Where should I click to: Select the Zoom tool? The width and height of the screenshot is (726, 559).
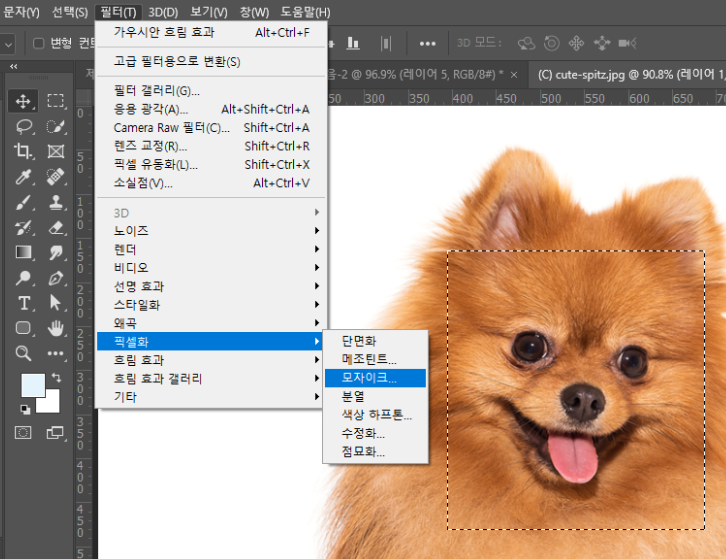click(23, 353)
